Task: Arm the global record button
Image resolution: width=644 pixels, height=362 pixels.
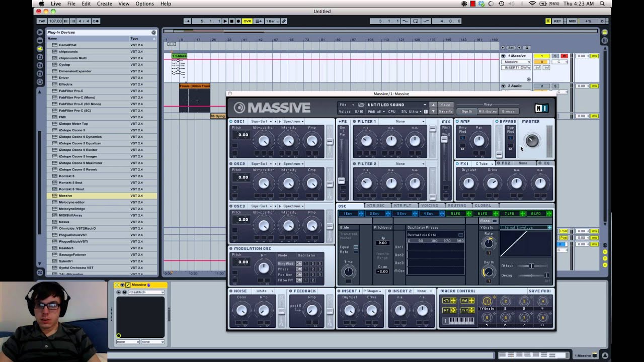Action: click(x=238, y=21)
